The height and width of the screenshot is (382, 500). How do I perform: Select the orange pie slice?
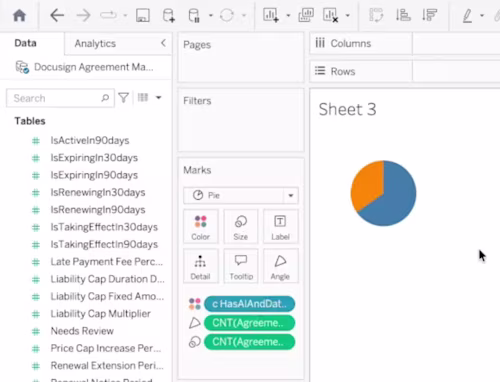(x=366, y=183)
